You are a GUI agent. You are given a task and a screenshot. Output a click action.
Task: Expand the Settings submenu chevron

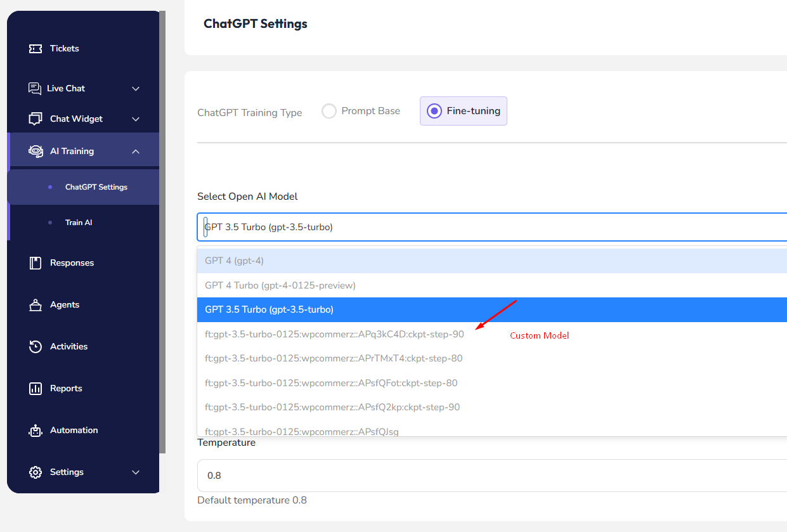pos(136,472)
